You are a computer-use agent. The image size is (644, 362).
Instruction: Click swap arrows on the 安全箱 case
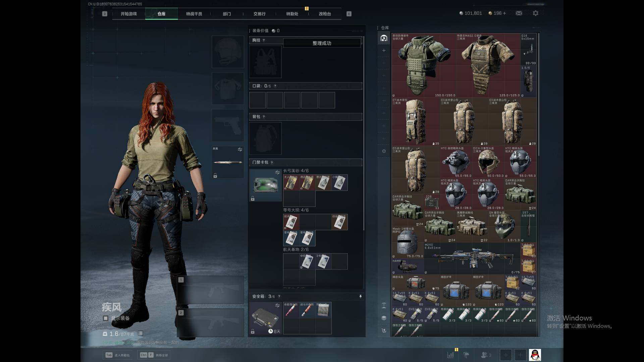pyautogui.click(x=277, y=305)
